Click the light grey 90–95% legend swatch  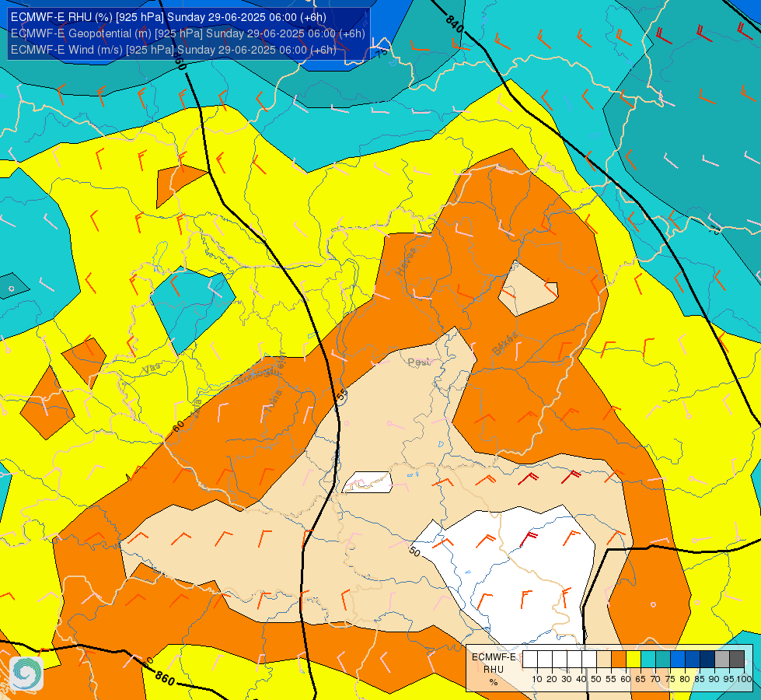click(x=722, y=660)
